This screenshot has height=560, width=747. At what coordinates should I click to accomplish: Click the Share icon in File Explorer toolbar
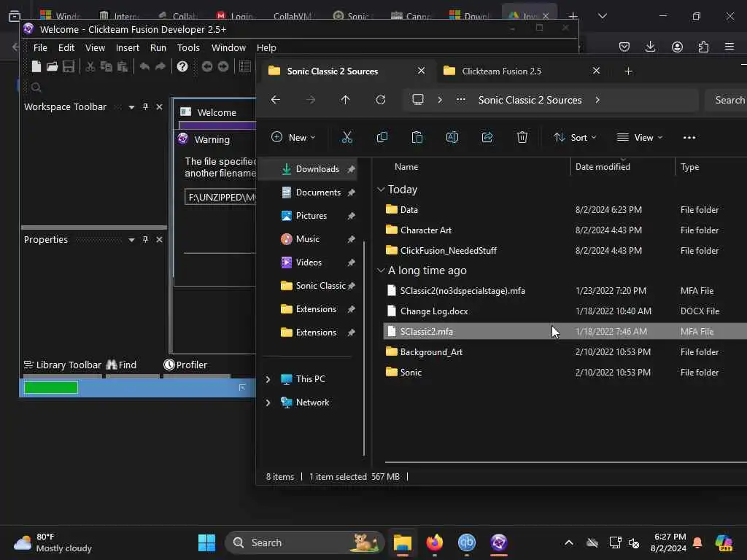(x=487, y=138)
